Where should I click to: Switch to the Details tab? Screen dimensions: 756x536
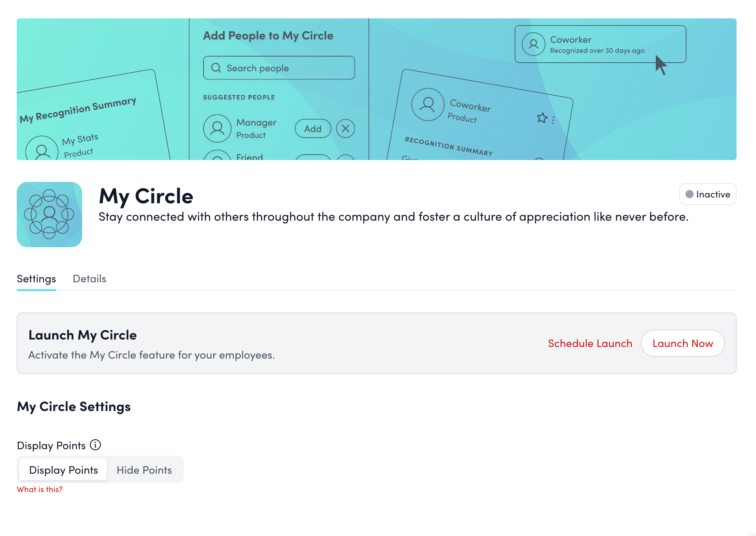tap(90, 279)
